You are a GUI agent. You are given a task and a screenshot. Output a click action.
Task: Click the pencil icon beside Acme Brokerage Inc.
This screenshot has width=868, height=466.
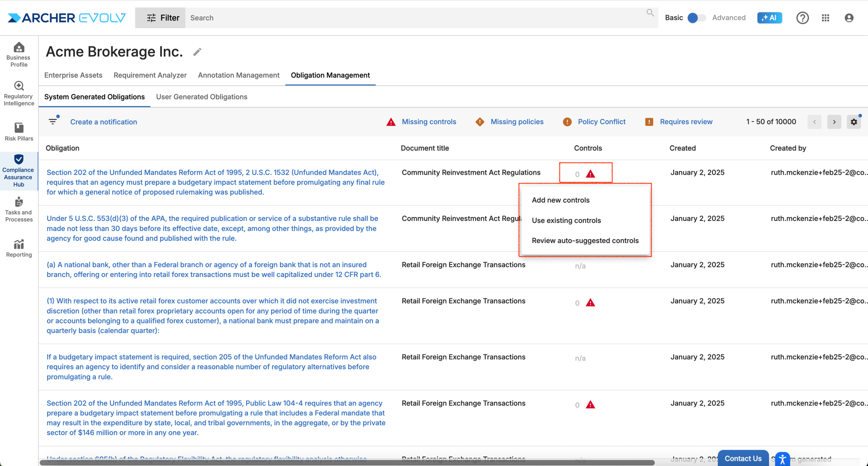(197, 52)
